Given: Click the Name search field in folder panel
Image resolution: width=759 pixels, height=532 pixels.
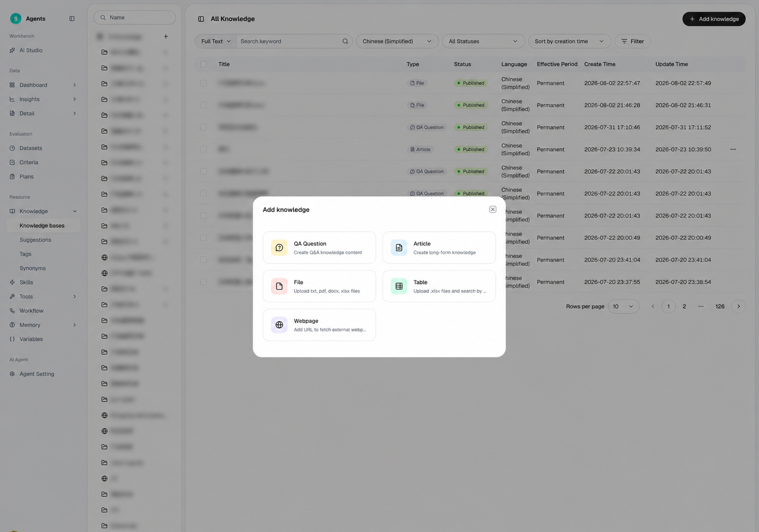Looking at the screenshot, I should 135,17.
